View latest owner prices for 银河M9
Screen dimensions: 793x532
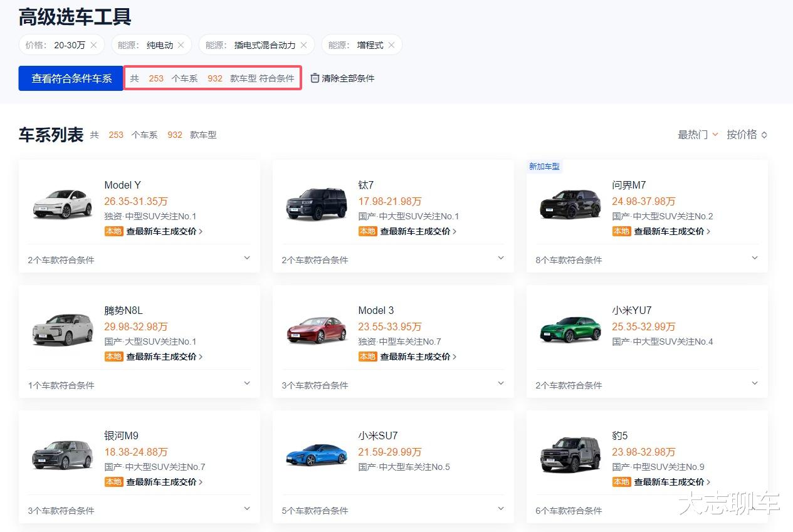[x=162, y=482]
